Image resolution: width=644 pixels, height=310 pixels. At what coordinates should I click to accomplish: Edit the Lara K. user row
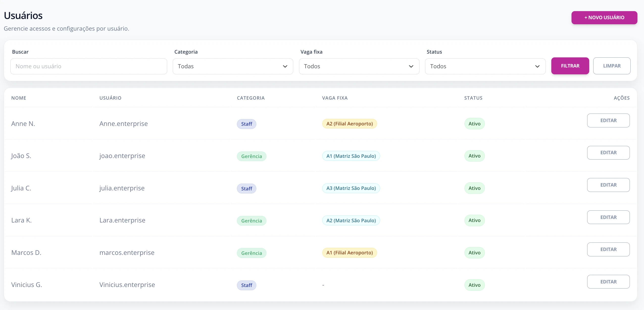(608, 217)
